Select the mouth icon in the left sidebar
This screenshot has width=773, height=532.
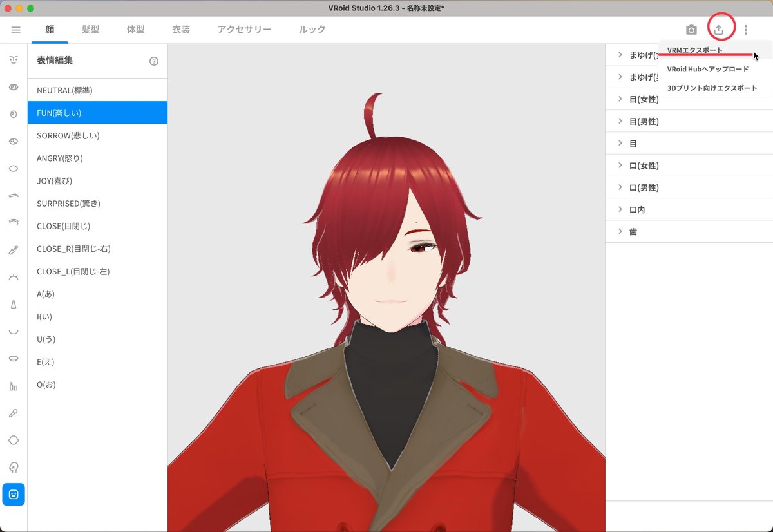[x=14, y=358]
